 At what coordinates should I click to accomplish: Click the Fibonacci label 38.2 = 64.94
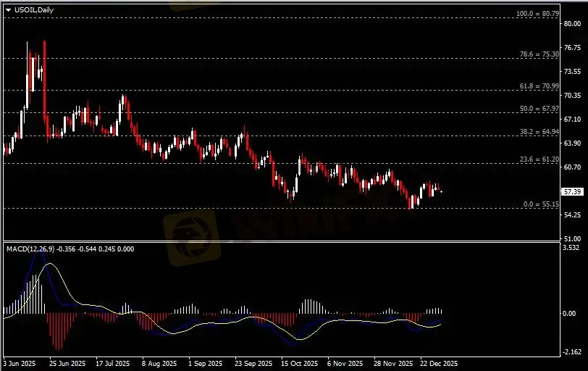tap(539, 132)
